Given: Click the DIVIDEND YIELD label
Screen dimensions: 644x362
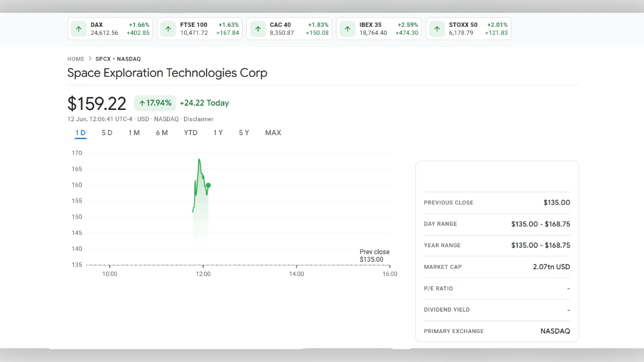Looking at the screenshot, I should point(447,310).
